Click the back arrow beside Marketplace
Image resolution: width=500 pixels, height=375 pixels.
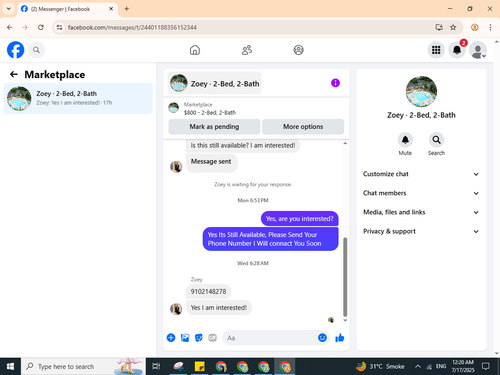(x=14, y=74)
